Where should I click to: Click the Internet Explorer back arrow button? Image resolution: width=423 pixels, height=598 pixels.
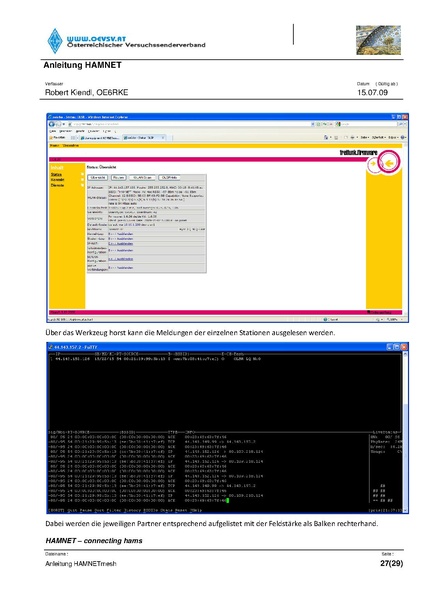(x=51, y=124)
